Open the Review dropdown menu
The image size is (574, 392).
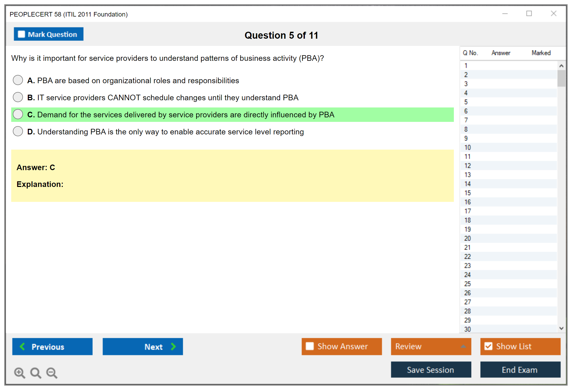pyautogui.click(x=463, y=346)
